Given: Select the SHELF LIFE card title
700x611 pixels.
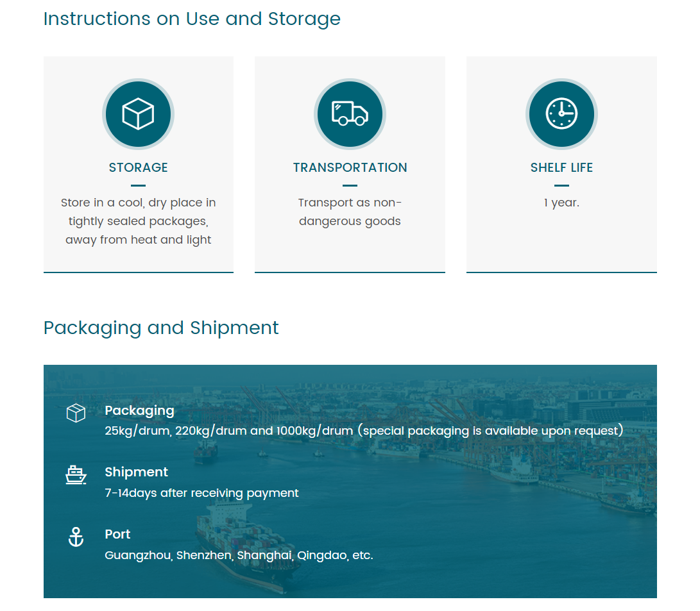Looking at the screenshot, I should click(561, 167).
